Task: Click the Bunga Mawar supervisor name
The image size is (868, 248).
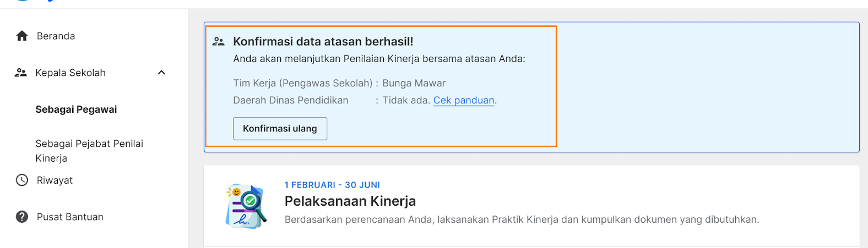Action: pyautogui.click(x=414, y=83)
